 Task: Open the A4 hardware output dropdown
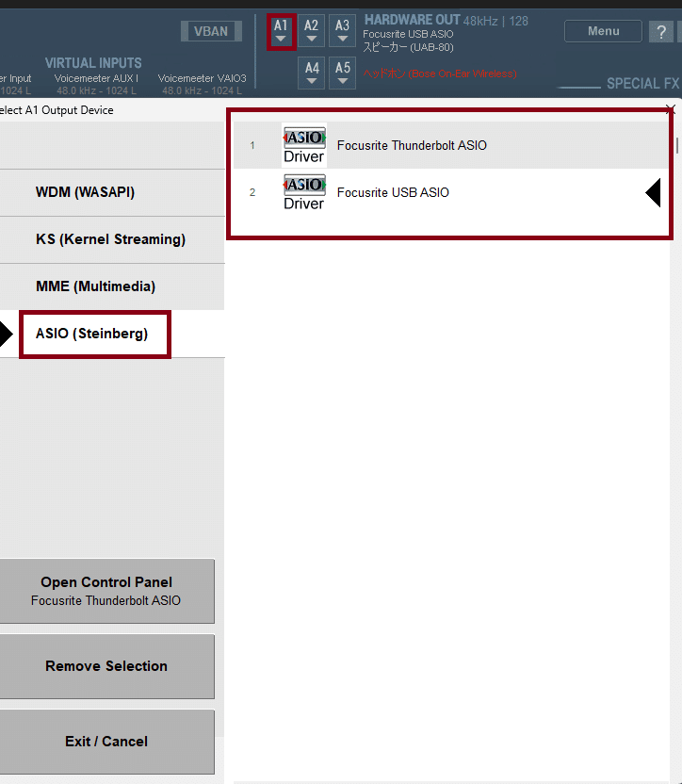[312, 73]
